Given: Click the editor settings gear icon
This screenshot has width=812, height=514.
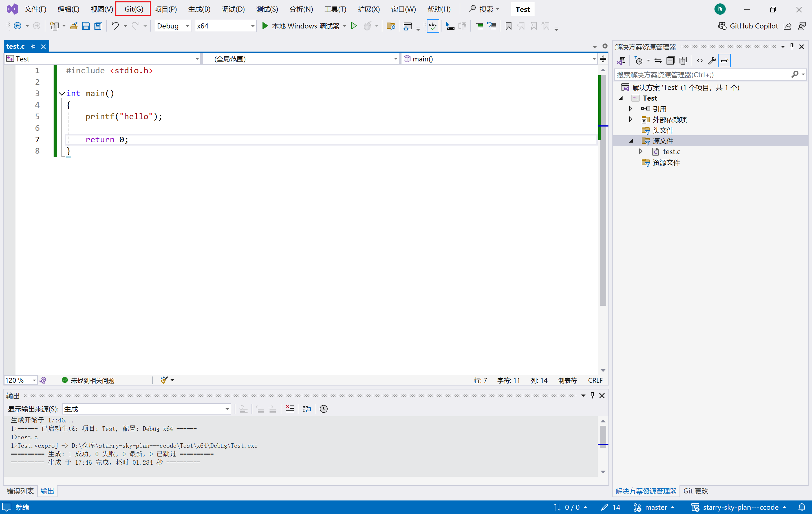Looking at the screenshot, I should click(605, 46).
